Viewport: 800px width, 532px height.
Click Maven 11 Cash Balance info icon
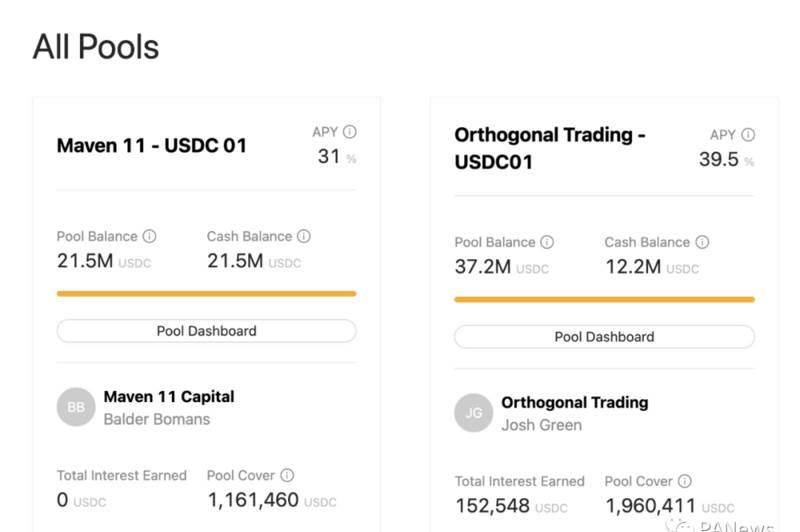click(x=304, y=237)
